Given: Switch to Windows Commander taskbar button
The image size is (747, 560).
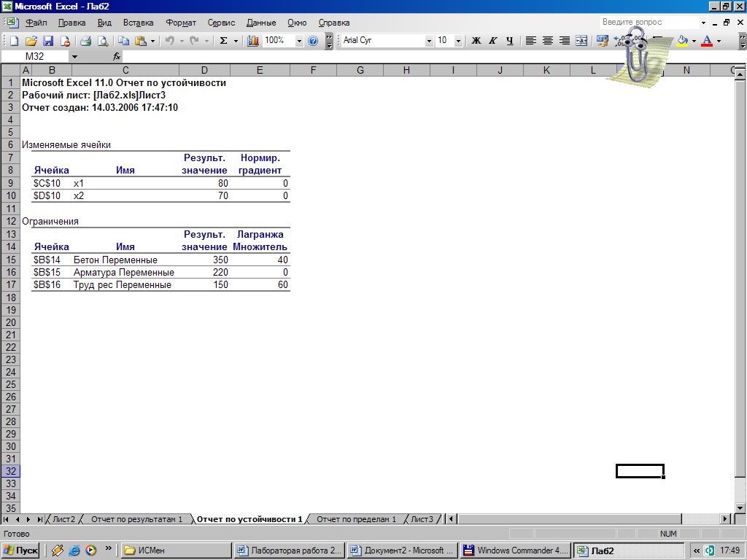Looking at the screenshot, I should pyautogui.click(x=516, y=551).
